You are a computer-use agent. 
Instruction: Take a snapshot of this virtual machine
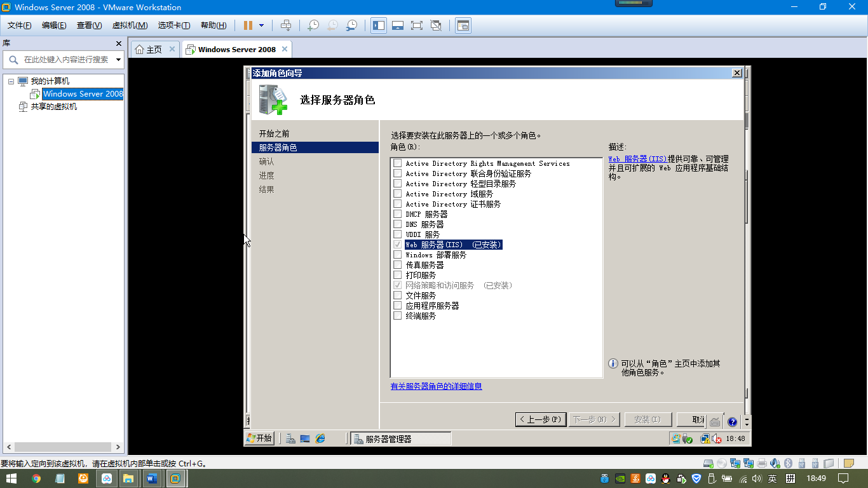point(313,25)
